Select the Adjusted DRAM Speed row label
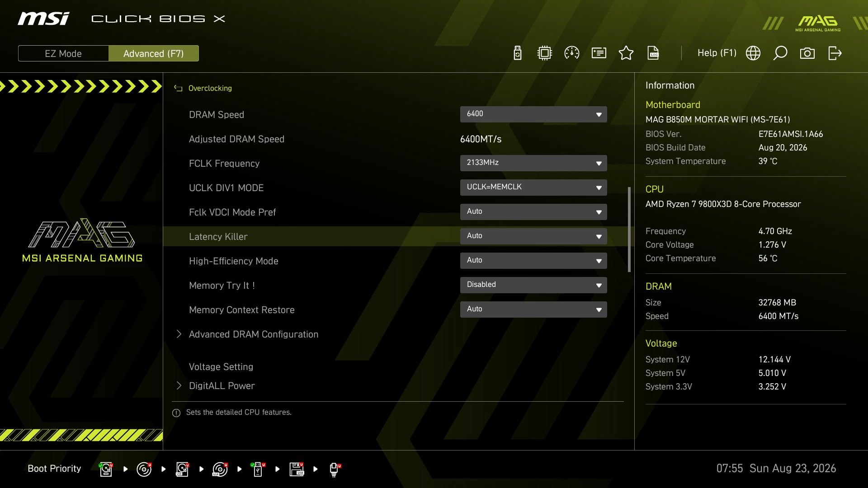The width and height of the screenshot is (868, 488). (236, 139)
